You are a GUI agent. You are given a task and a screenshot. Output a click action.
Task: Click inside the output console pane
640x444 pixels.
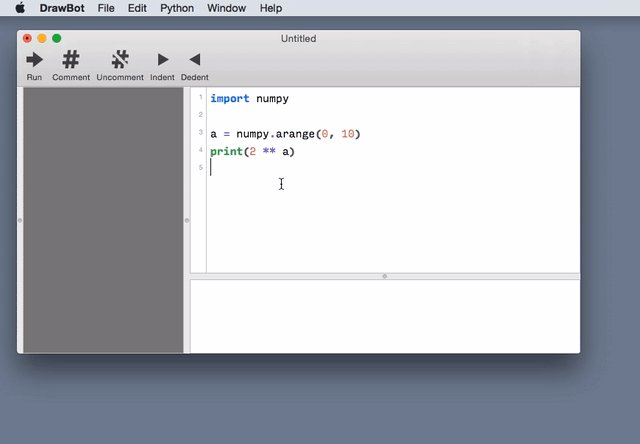click(x=385, y=316)
